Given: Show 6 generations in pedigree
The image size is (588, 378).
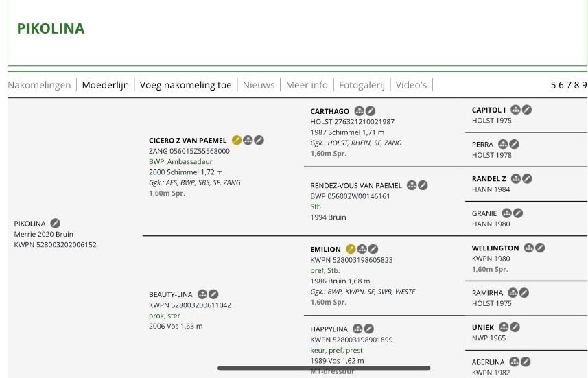Looking at the screenshot, I should point(561,85).
